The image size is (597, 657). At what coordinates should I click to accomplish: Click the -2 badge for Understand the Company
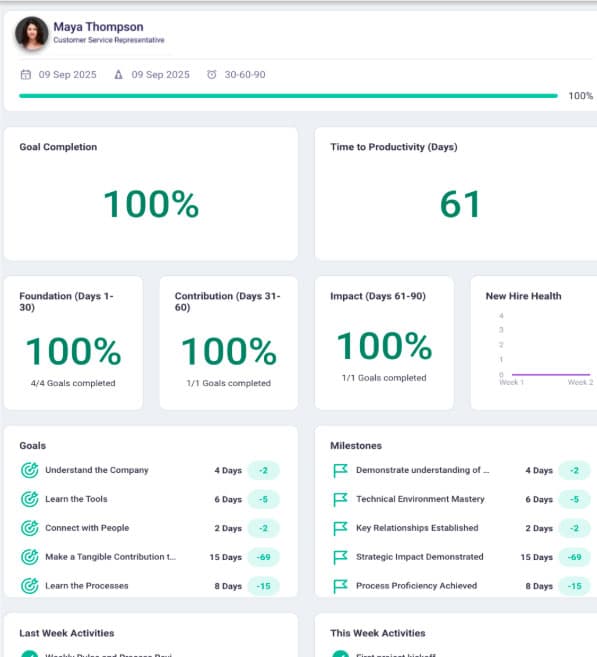[263, 471]
